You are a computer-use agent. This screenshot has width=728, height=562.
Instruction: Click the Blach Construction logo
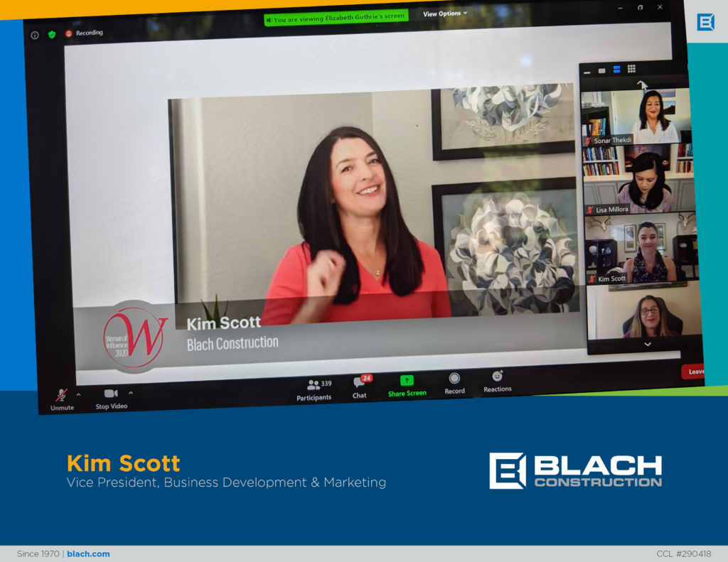pos(576,470)
